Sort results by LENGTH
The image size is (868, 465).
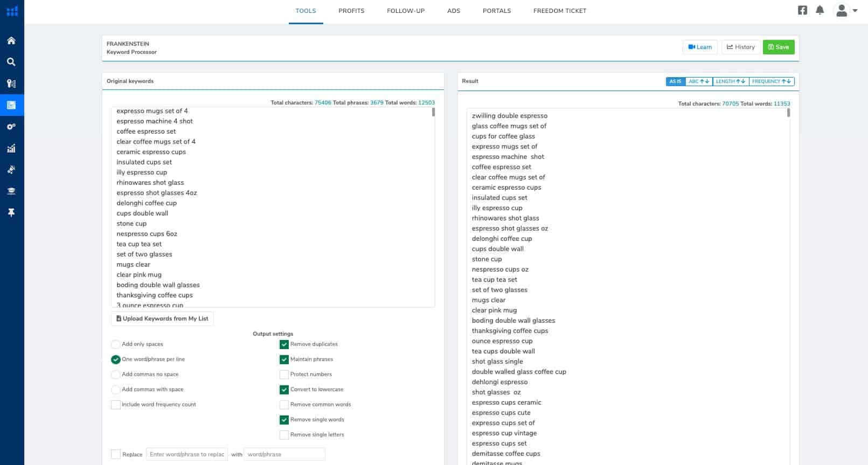(731, 81)
